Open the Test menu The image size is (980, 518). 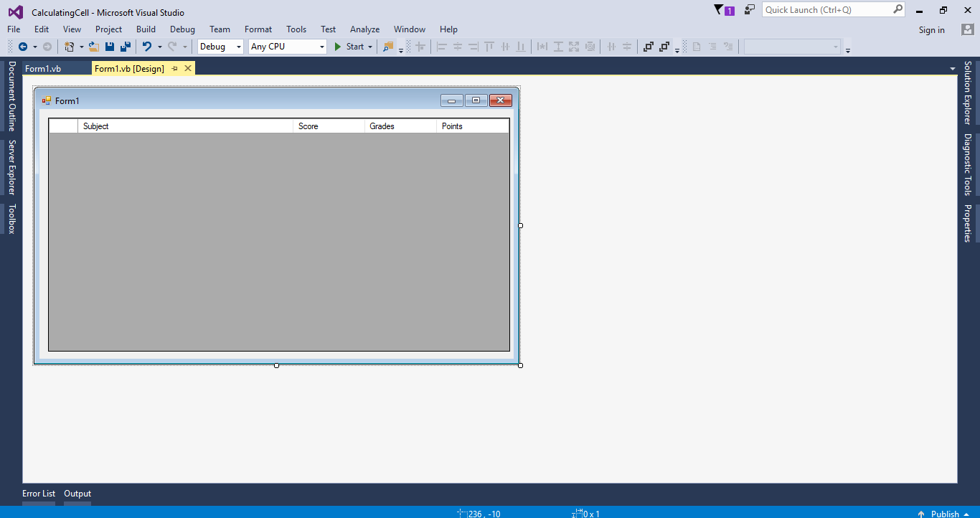[328, 29]
